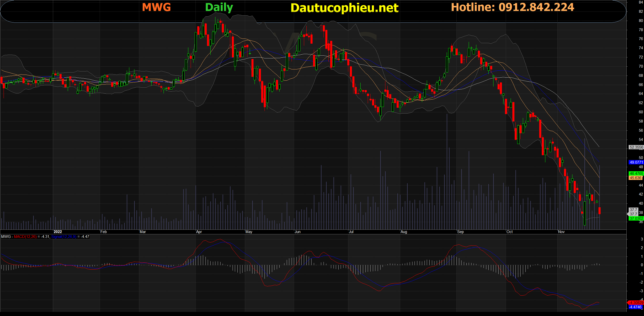
Task: Click the orange 45.636 price tag
Action: [x=635, y=178]
